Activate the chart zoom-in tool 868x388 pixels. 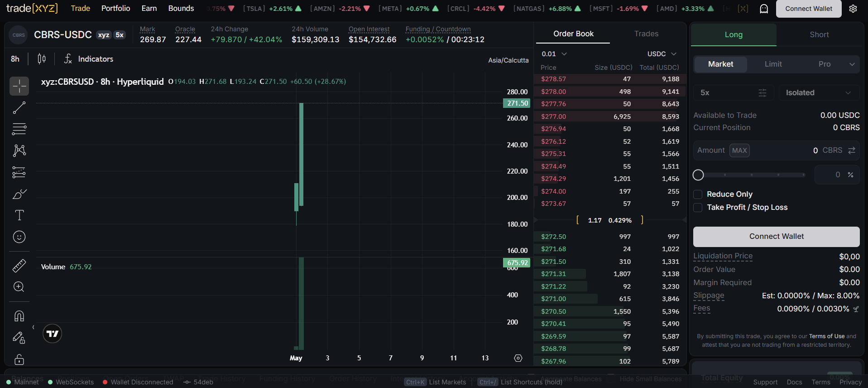[19, 287]
